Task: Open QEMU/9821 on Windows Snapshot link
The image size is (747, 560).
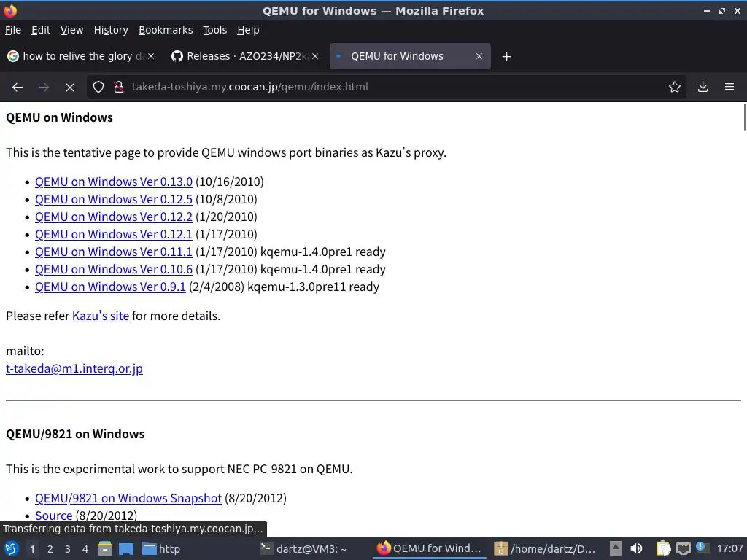Action: tap(128, 499)
